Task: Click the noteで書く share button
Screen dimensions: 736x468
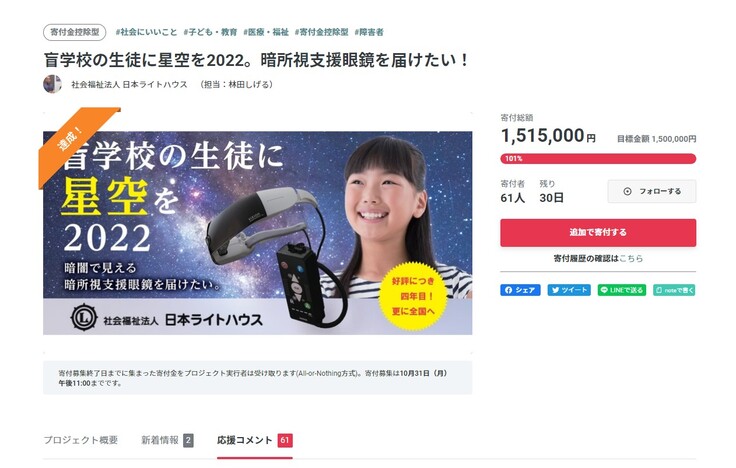Action: click(x=674, y=290)
